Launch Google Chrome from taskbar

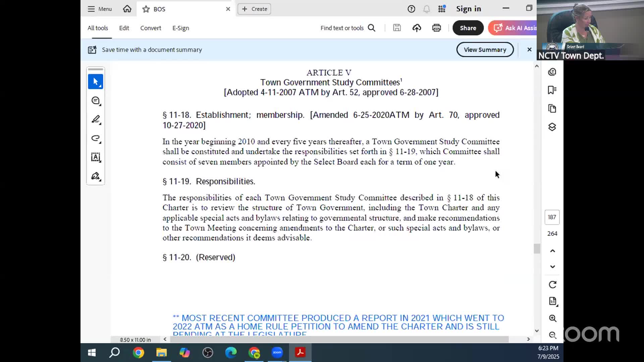[138, 353]
